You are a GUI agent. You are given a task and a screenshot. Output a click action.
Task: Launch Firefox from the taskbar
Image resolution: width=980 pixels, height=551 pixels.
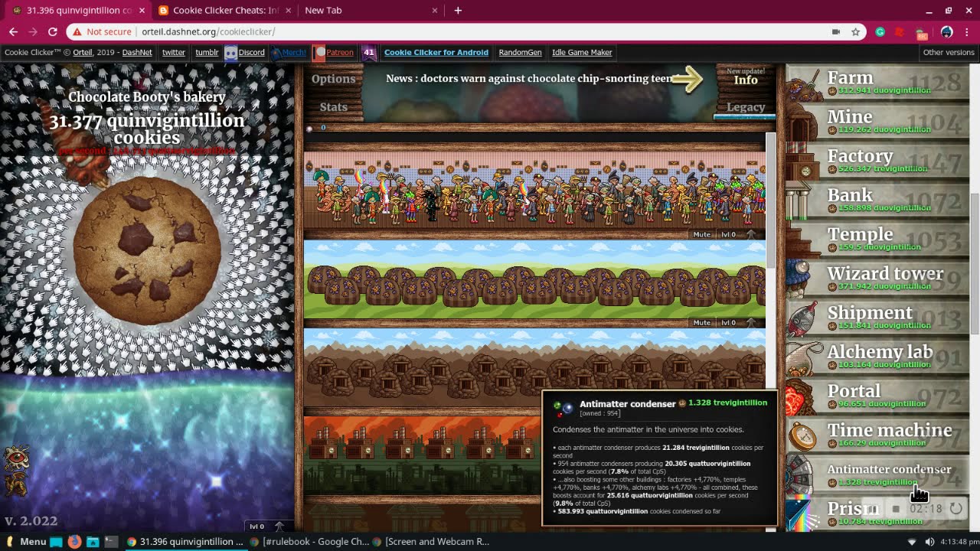click(x=74, y=541)
